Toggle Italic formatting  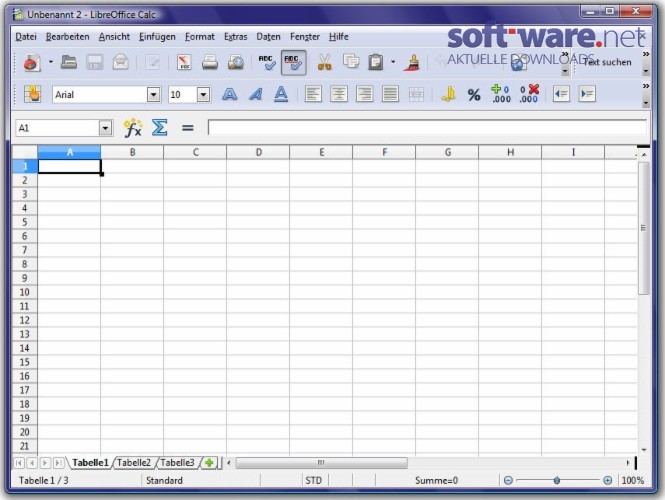[x=255, y=94]
